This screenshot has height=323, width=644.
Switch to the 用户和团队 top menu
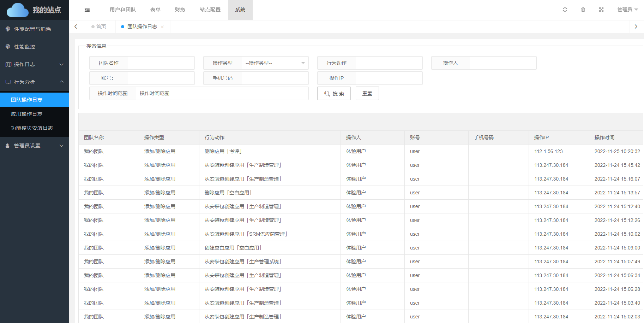122,10
